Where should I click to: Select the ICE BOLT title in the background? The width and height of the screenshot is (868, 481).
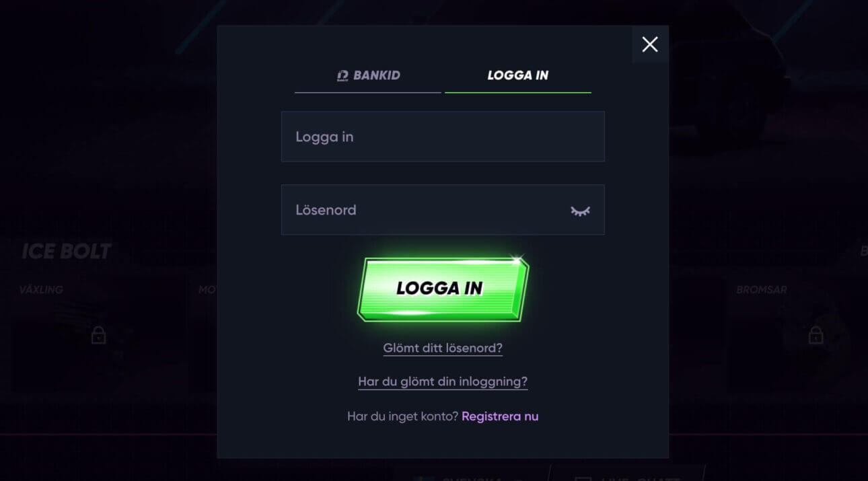point(67,252)
